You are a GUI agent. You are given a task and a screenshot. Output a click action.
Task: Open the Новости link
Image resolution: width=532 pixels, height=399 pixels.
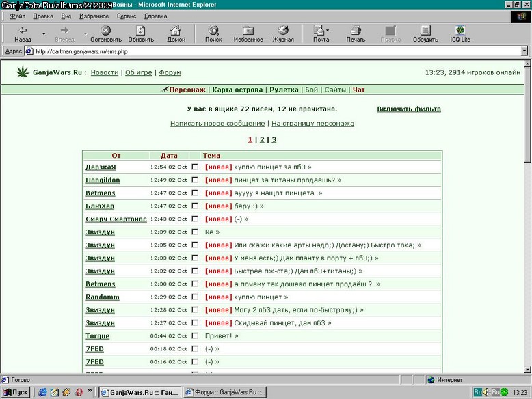pyautogui.click(x=105, y=72)
